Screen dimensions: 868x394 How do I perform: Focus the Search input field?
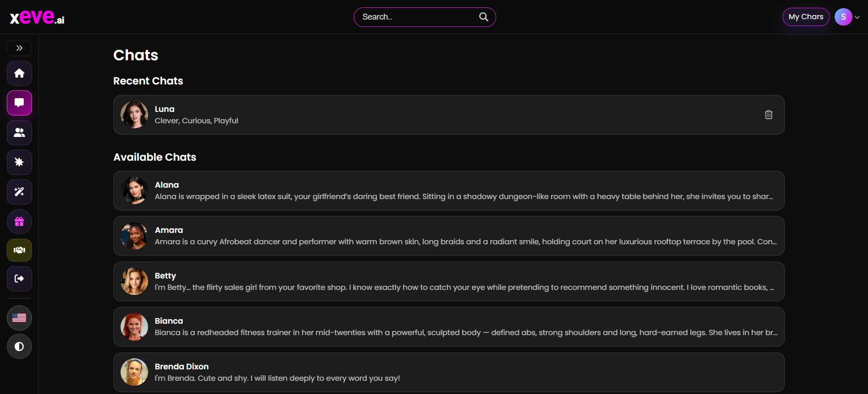click(x=424, y=17)
